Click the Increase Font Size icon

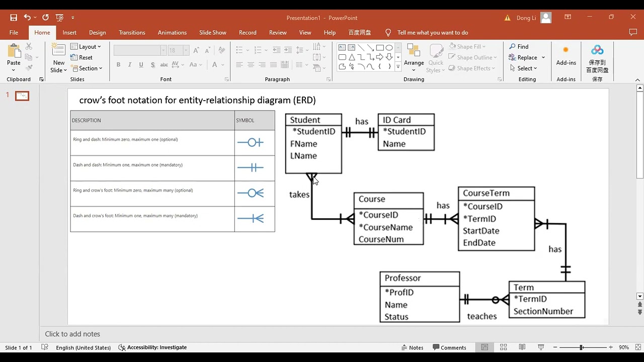[196, 50]
